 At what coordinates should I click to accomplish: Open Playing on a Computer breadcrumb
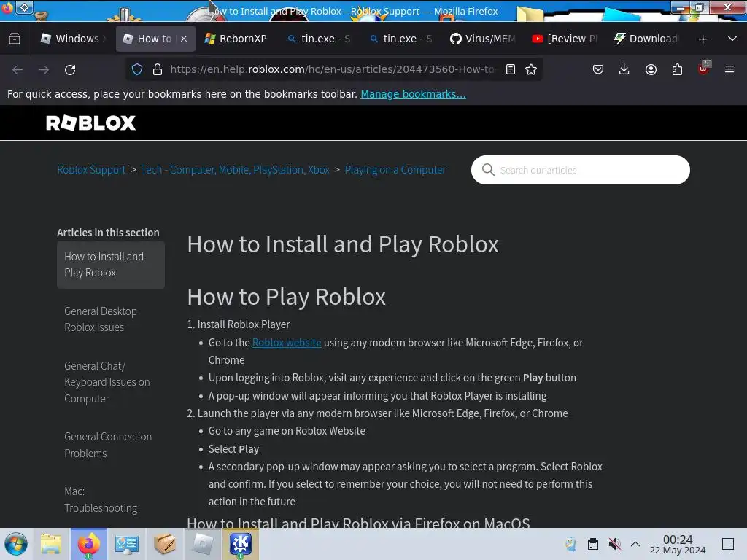click(x=395, y=170)
